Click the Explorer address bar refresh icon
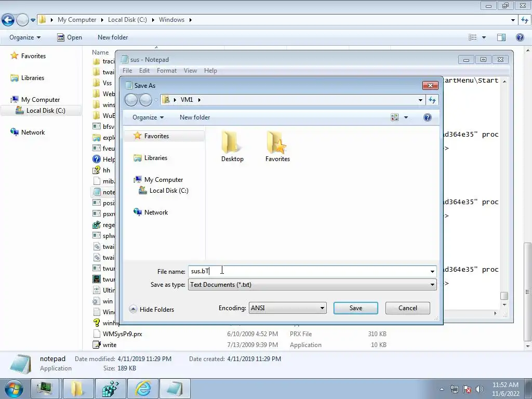 525,20
